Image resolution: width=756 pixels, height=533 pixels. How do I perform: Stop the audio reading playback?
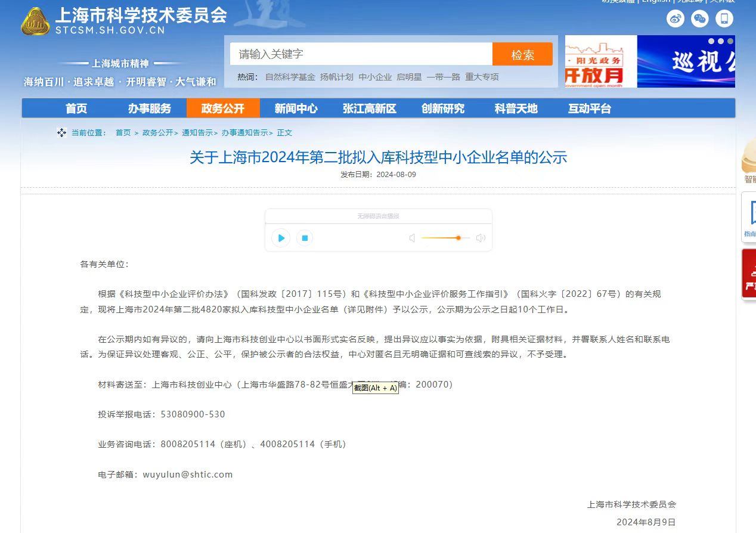click(304, 238)
